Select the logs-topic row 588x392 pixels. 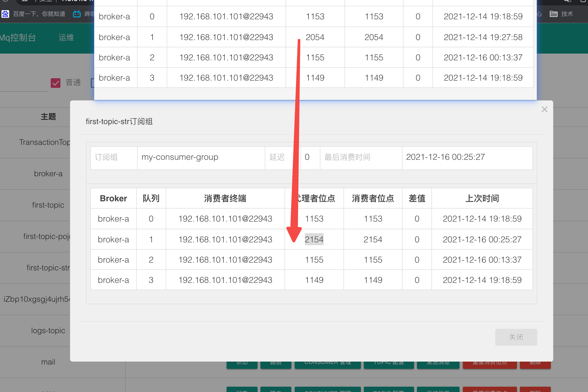48,330
